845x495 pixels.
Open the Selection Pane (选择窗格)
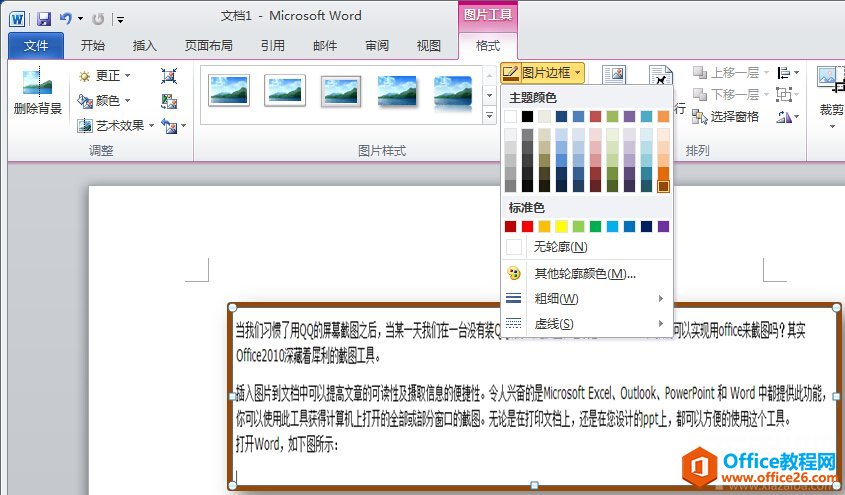(726, 116)
